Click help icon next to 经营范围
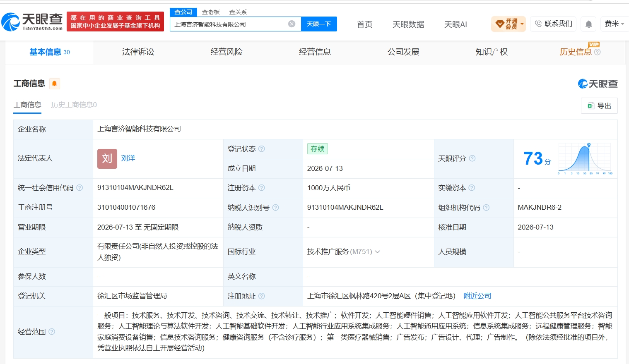Viewport: 629px width, 364px height. (52, 332)
